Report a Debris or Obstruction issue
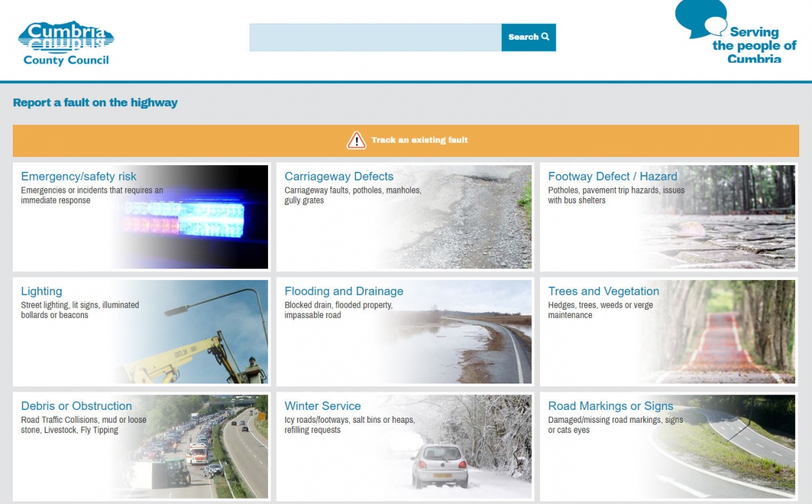 click(76, 406)
